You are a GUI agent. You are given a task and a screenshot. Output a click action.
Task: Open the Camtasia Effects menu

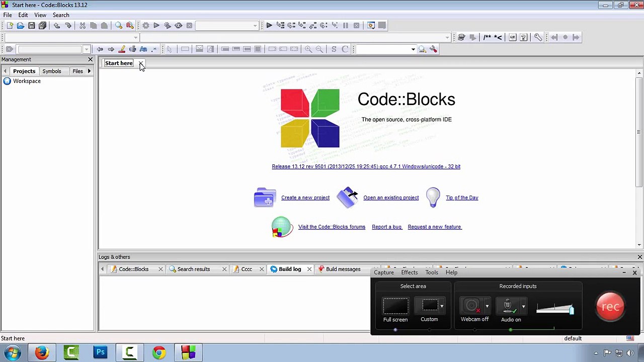click(409, 273)
